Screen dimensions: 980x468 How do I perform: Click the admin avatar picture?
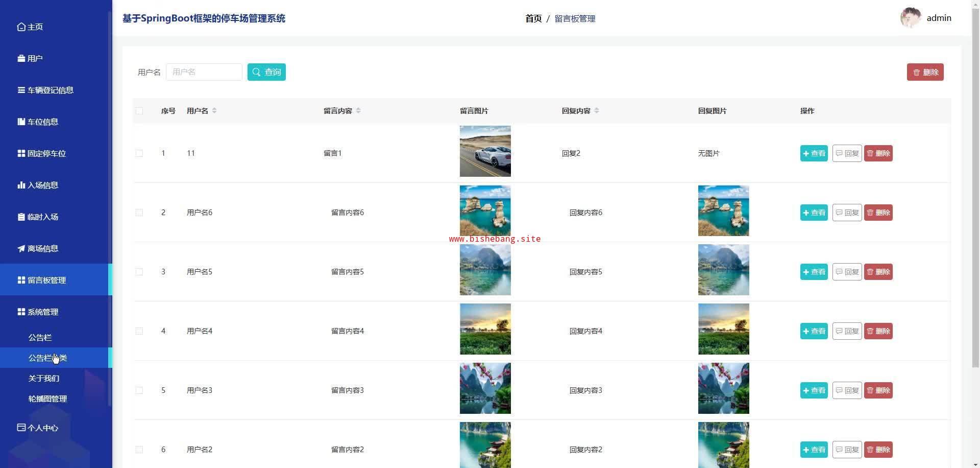pyautogui.click(x=911, y=18)
